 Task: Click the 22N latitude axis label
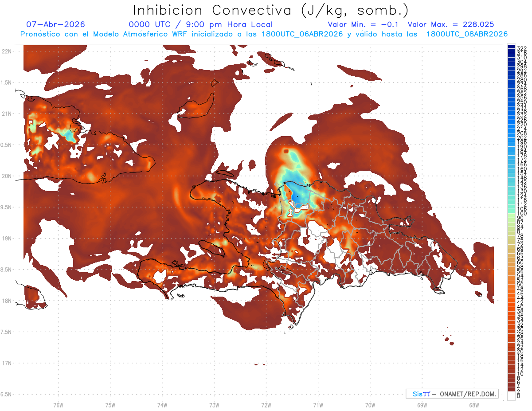point(7,51)
